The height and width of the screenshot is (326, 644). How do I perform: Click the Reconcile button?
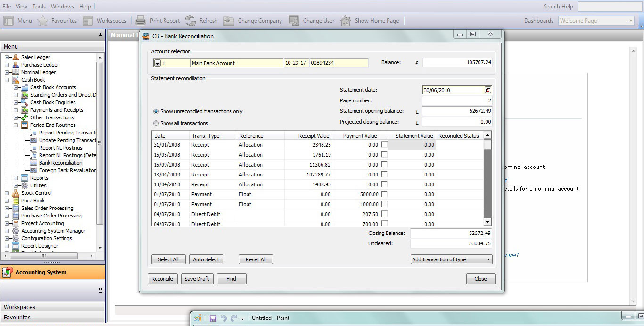[x=162, y=279]
